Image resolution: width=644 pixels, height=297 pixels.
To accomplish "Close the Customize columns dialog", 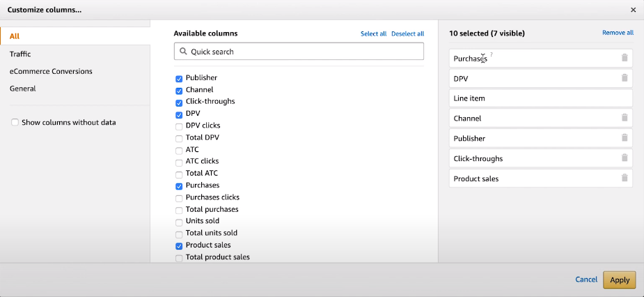I will tap(633, 10).
